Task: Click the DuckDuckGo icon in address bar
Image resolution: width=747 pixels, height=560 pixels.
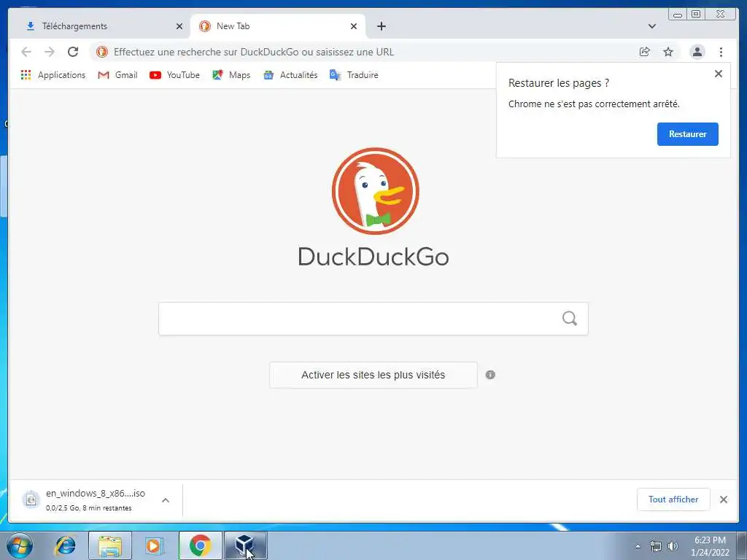Action: point(102,52)
